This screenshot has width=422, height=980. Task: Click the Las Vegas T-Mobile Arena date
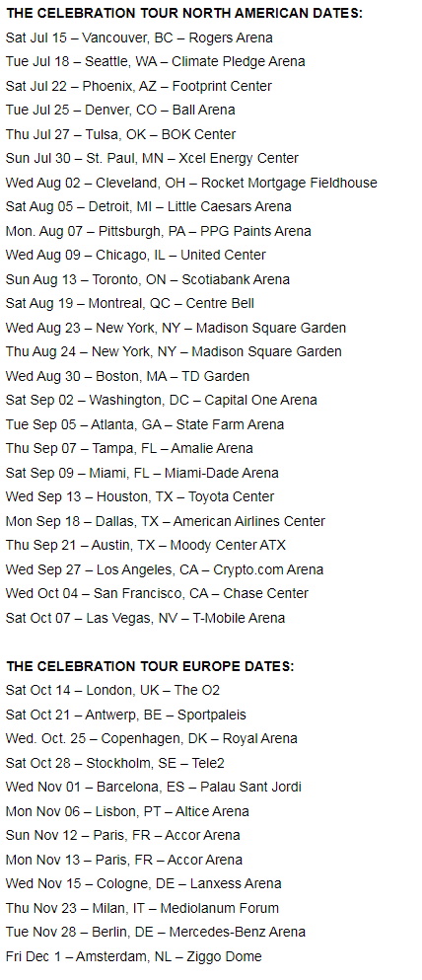tap(146, 618)
